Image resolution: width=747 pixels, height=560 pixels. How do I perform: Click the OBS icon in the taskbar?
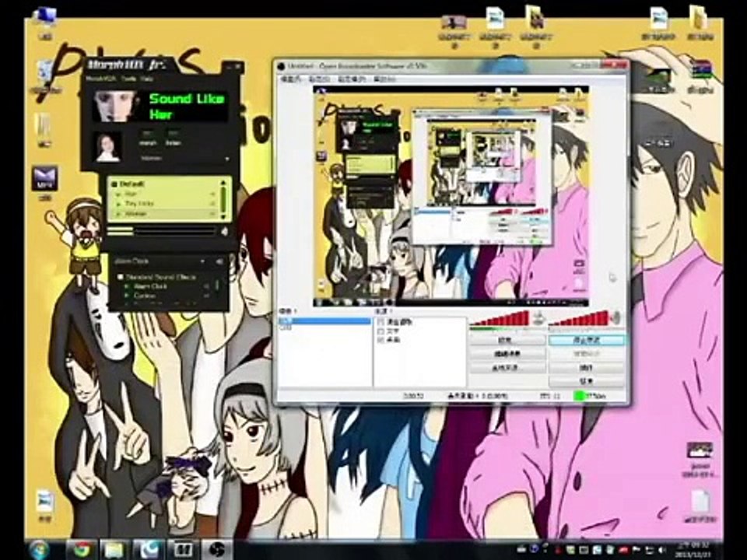[x=216, y=550]
